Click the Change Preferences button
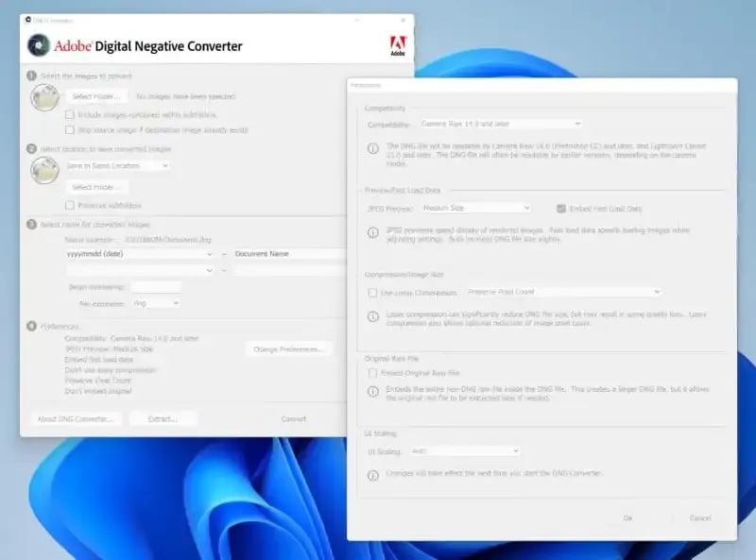The image size is (756, 560). 289,349
